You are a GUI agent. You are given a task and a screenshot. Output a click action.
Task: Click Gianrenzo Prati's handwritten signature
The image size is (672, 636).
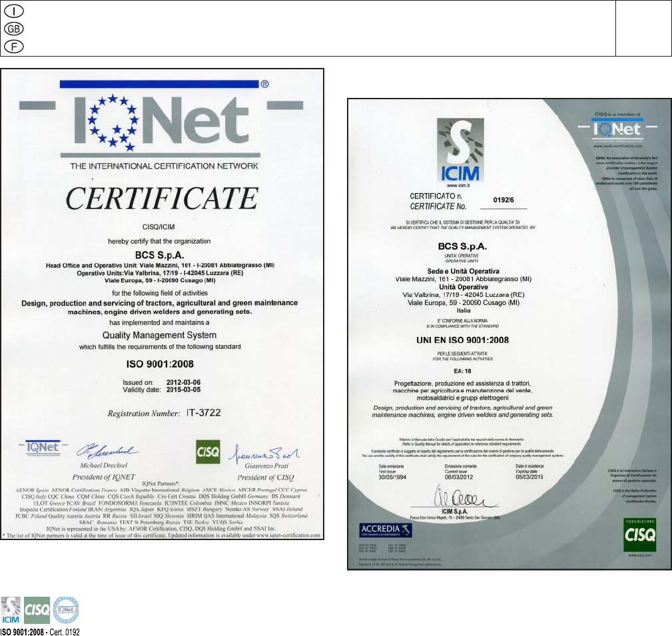264,454
